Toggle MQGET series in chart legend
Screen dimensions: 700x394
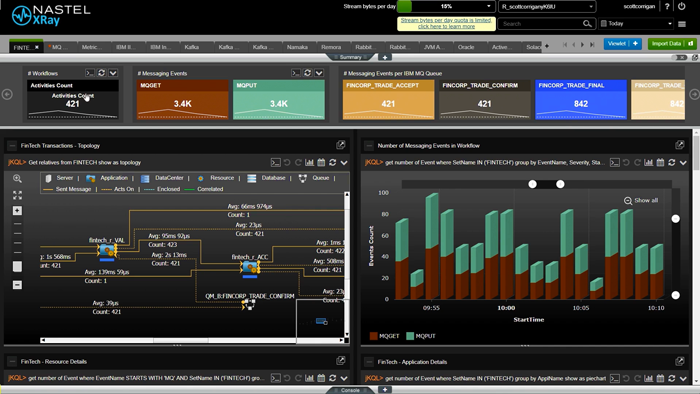(x=384, y=336)
